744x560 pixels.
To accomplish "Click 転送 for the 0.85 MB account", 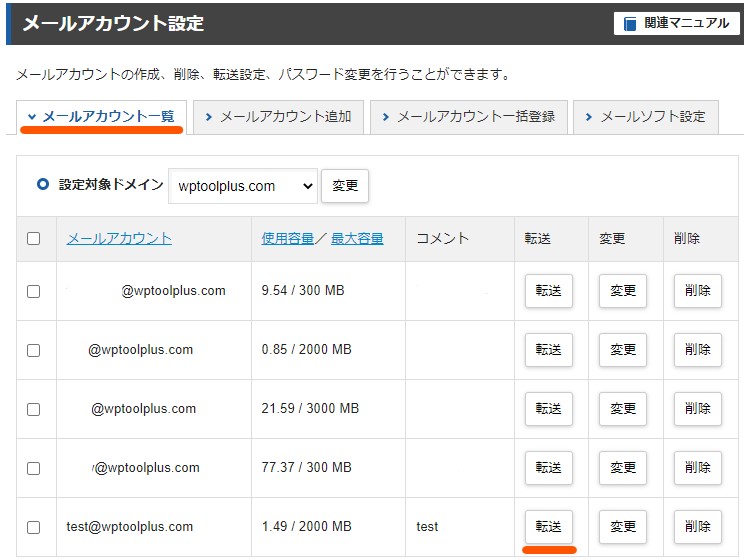I will (x=548, y=350).
